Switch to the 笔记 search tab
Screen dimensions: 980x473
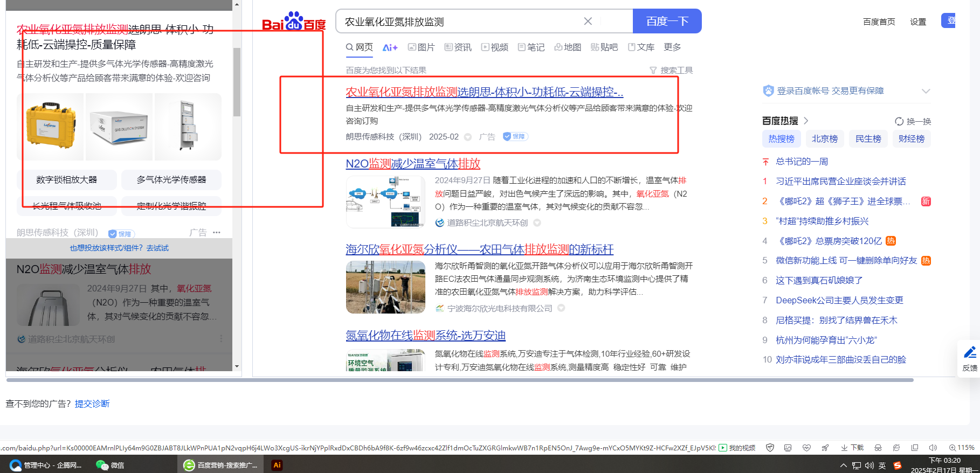(532, 47)
